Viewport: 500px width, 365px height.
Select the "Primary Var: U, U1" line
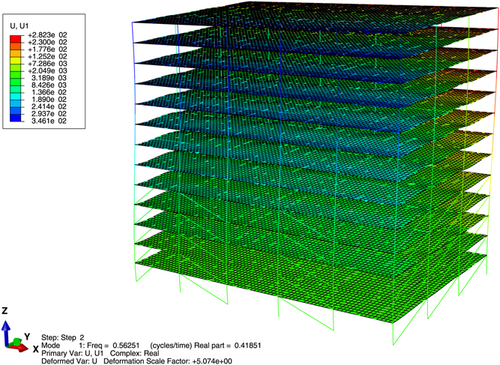tap(72, 353)
